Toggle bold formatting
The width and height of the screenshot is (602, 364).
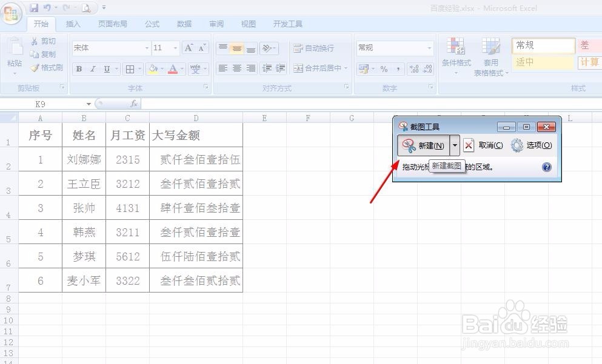(x=79, y=69)
